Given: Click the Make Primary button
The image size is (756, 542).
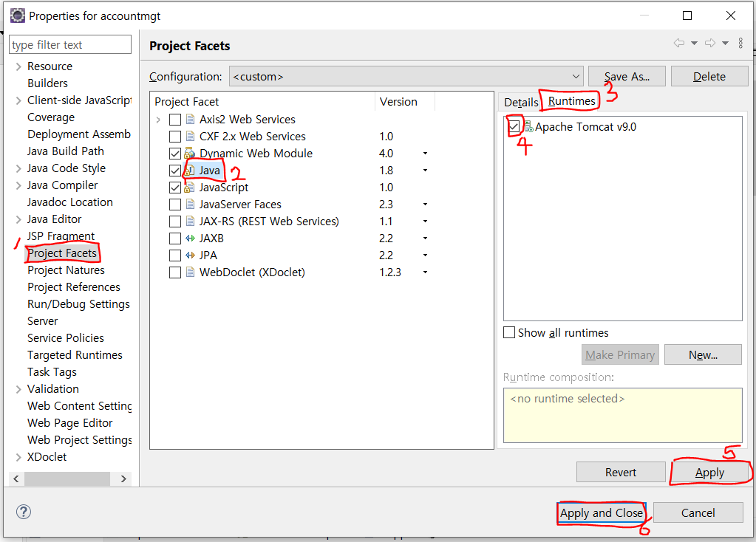Looking at the screenshot, I should coord(620,354).
